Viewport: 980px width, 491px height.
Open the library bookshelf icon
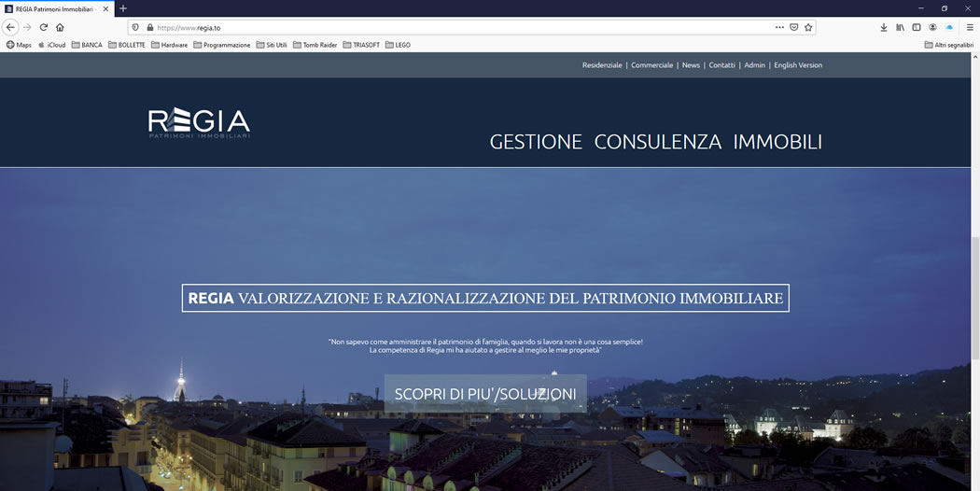[900, 27]
